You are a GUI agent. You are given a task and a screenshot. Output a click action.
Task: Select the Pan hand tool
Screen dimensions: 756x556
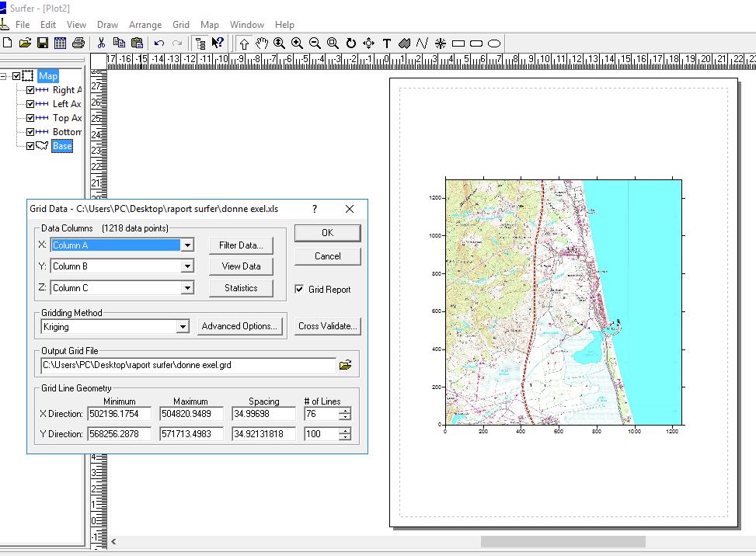pyautogui.click(x=261, y=43)
